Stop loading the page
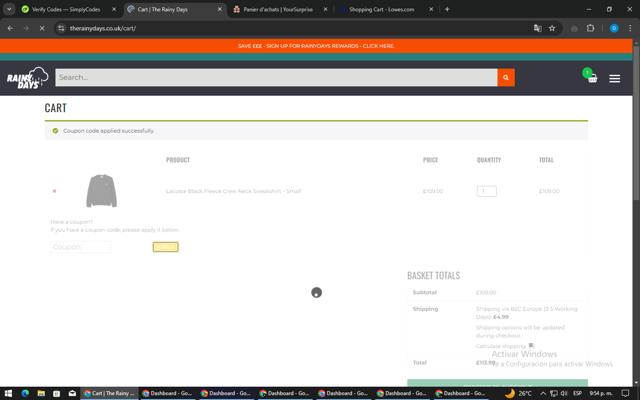The image size is (640, 400). pos(42,28)
